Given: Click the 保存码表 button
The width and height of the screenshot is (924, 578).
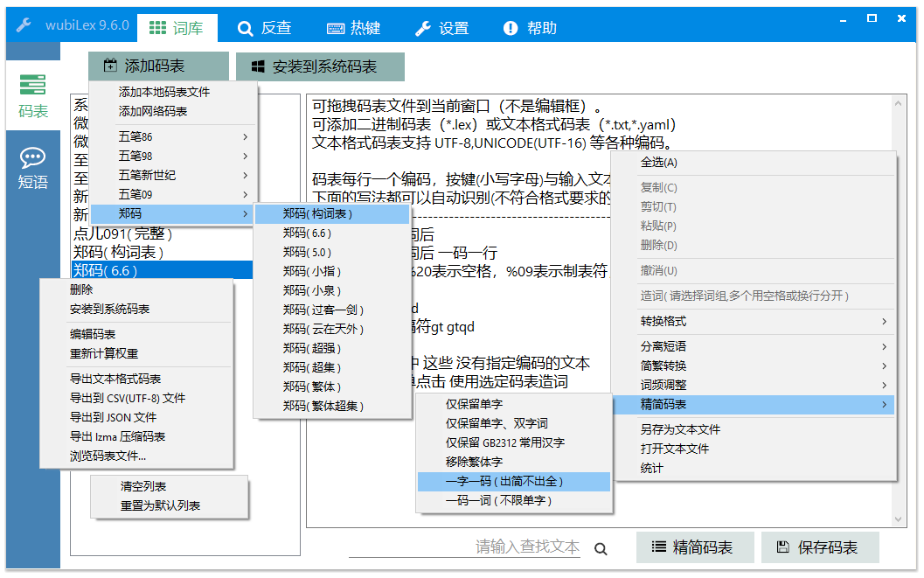Looking at the screenshot, I should [x=820, y=547].
